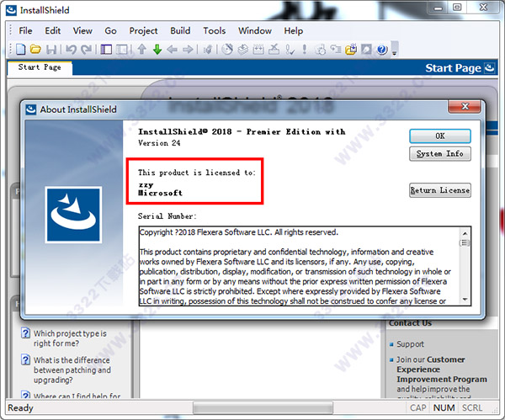The height and width of the screenshot is (420, 505).
Task: Open the Window menu
Action: (x=255, y=30)
